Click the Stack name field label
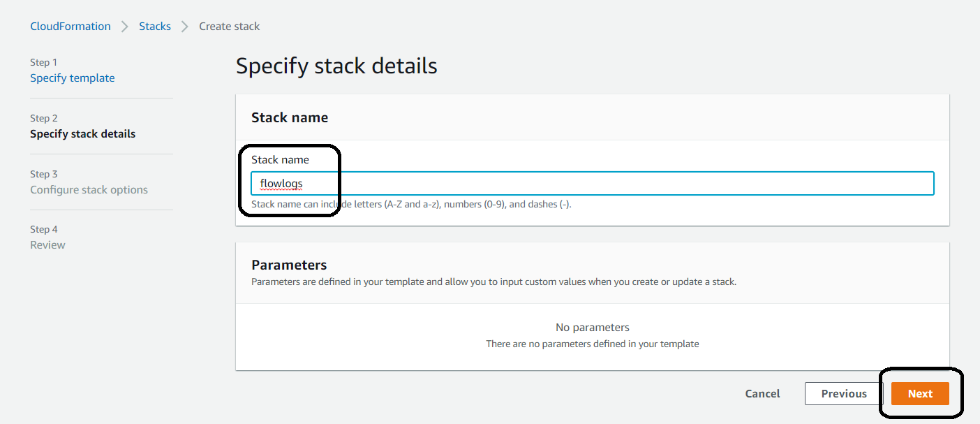This screenshot has height=424, width=980. [280, 160]
